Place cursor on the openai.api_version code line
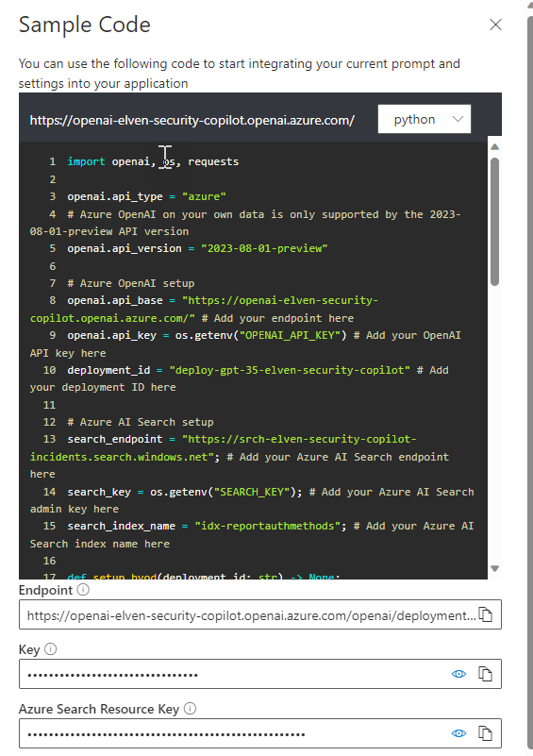533x756 pixels. coord(197,248)
